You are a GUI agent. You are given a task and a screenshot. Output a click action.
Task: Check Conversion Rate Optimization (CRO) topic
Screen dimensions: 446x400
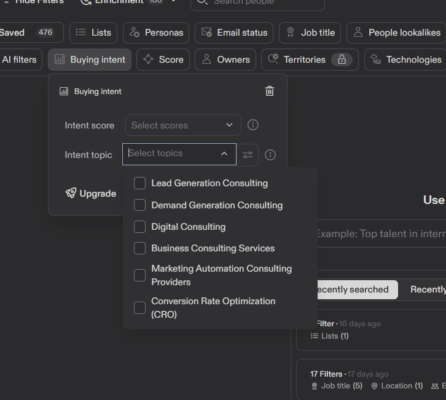(140, 308)
